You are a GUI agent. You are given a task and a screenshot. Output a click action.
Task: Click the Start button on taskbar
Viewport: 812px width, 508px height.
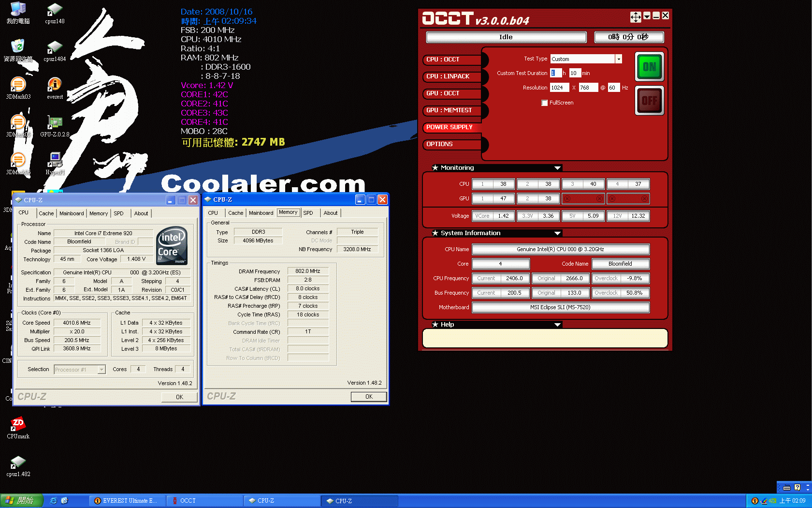click(21, 501)
